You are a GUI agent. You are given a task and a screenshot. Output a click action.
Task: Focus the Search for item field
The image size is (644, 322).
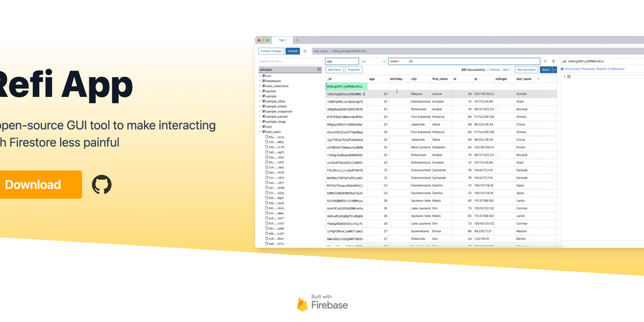coord(290,61)
